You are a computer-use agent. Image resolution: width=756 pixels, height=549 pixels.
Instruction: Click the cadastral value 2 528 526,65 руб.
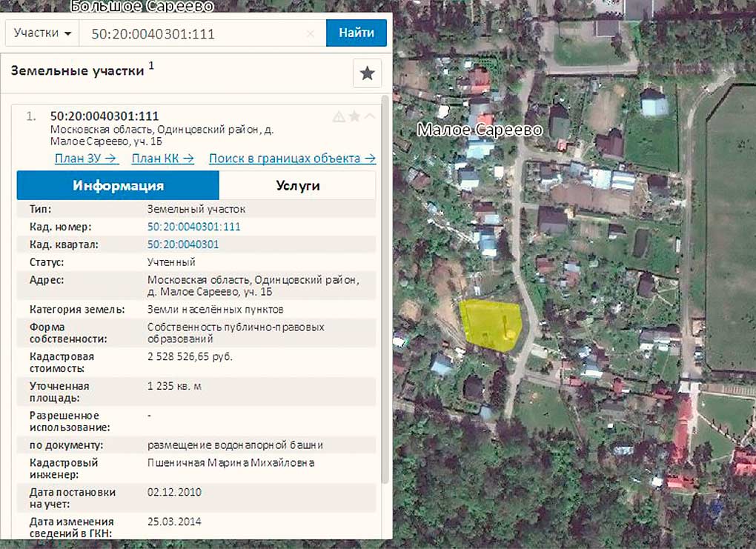coord(190,356)
